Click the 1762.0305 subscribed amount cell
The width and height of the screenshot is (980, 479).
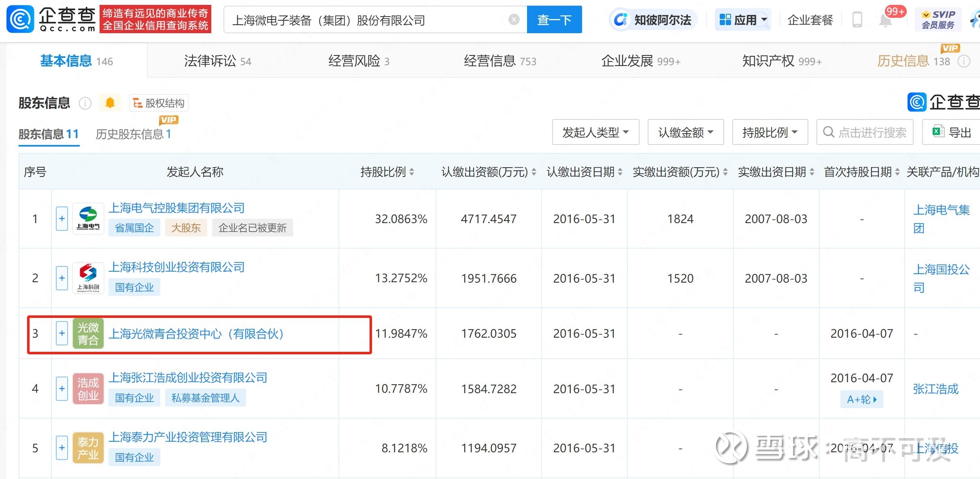click(x=489, y=334)
